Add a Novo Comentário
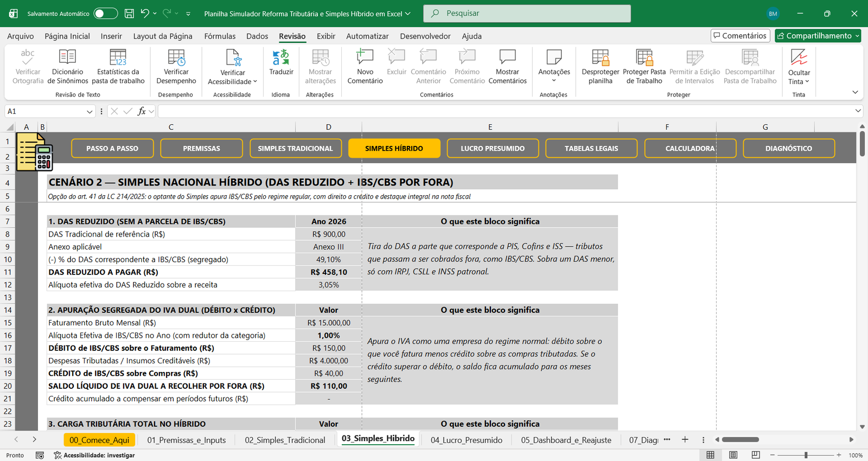This screenshot has height=461, width=868. pos(365,66)
